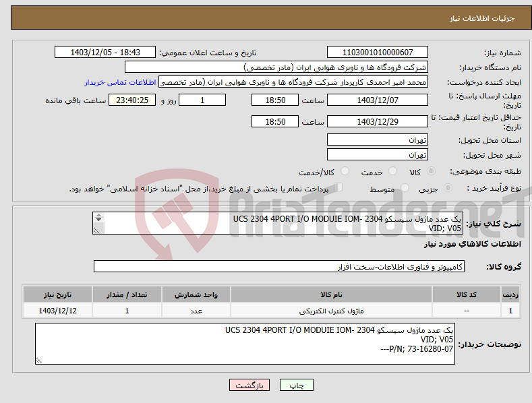Click the remaining days field showing 1

202,100
